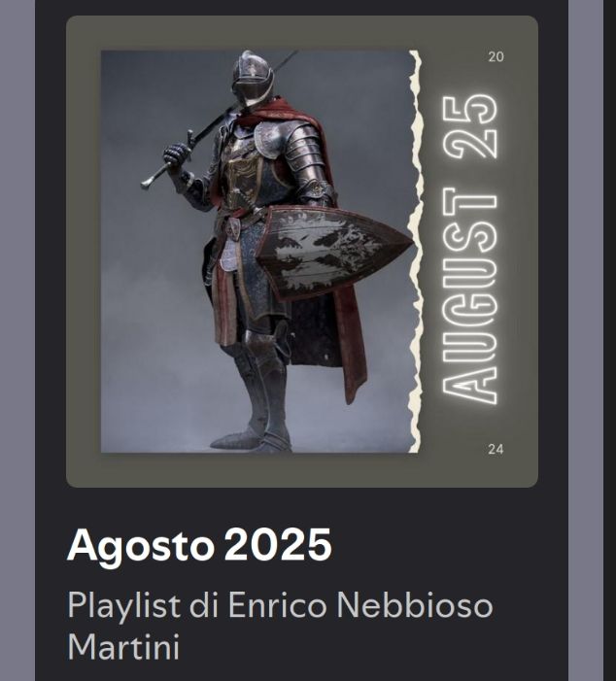Click the gray strip right of card
The image size is (616, 681).
coord(586,340)
